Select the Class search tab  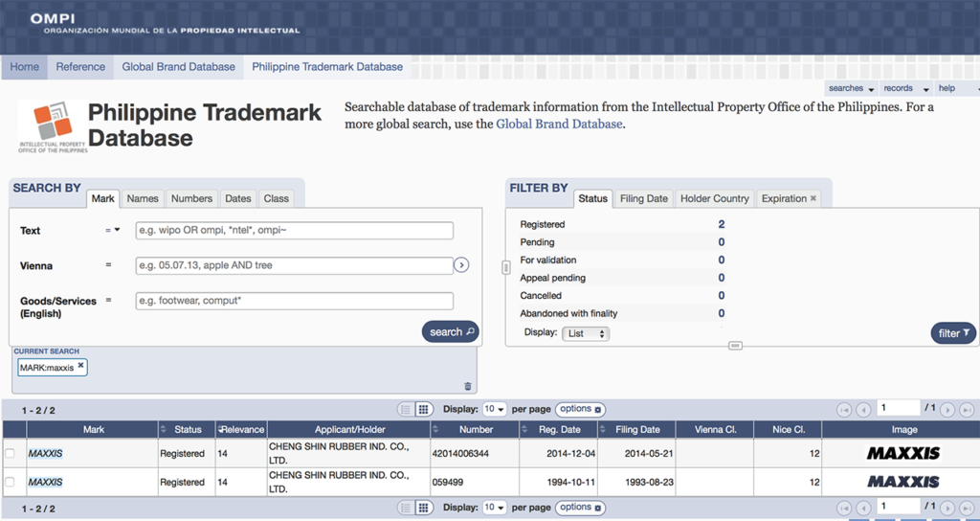tap(277, 198)
